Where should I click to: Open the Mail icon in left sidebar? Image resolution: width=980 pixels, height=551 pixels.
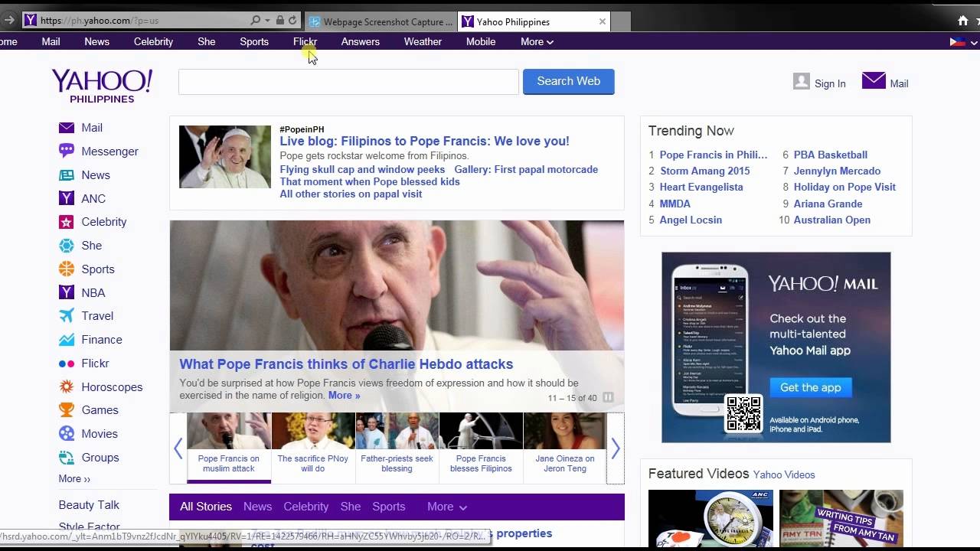67,128
